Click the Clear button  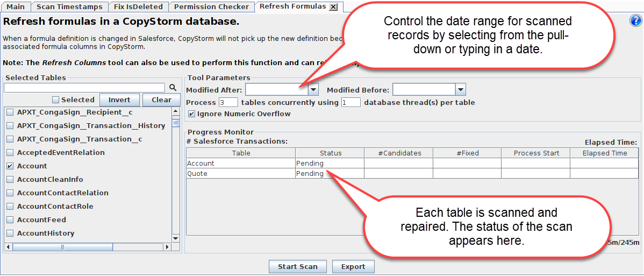click(161, 100)
